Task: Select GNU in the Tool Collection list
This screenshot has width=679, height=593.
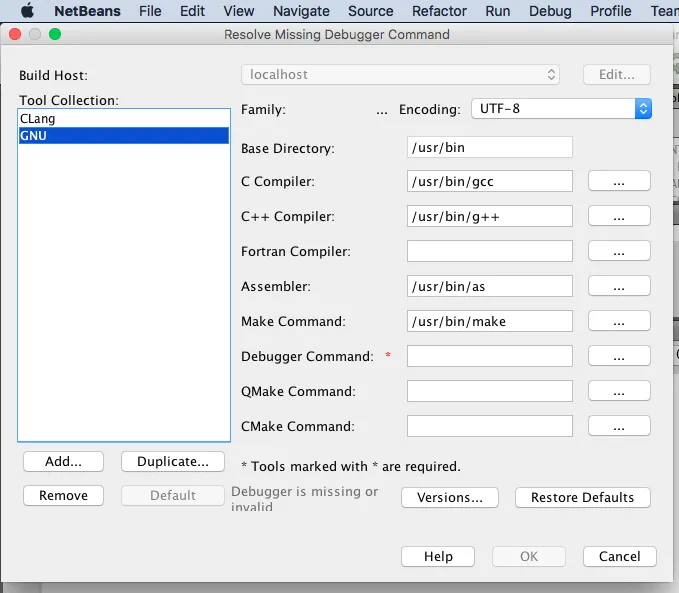Action: point(124,136)
